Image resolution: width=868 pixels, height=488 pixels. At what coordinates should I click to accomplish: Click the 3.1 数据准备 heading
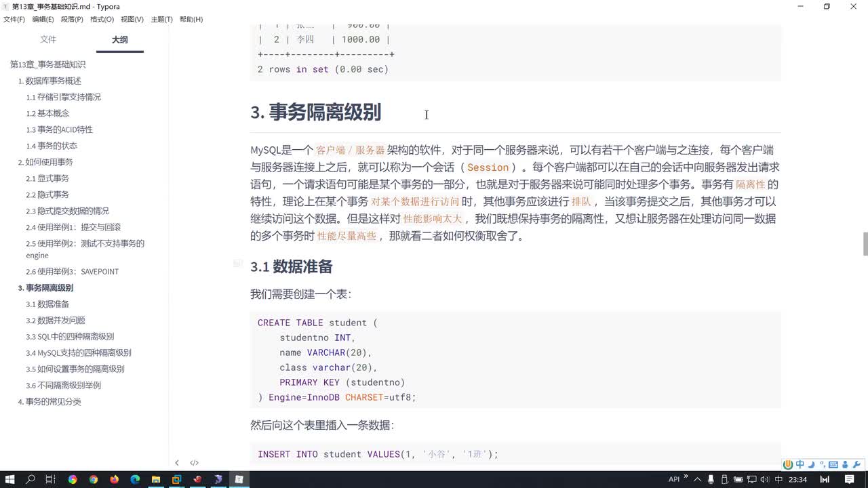tap(292, 267)
